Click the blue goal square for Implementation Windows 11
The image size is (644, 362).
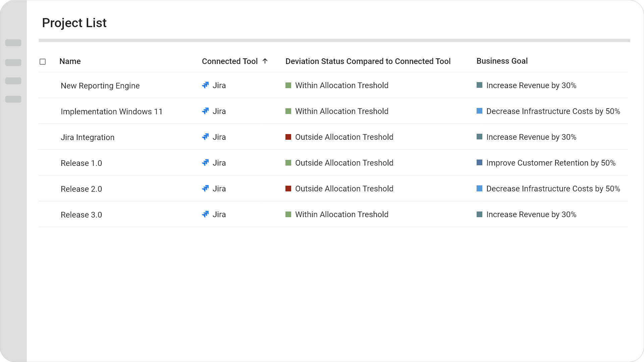479,111
